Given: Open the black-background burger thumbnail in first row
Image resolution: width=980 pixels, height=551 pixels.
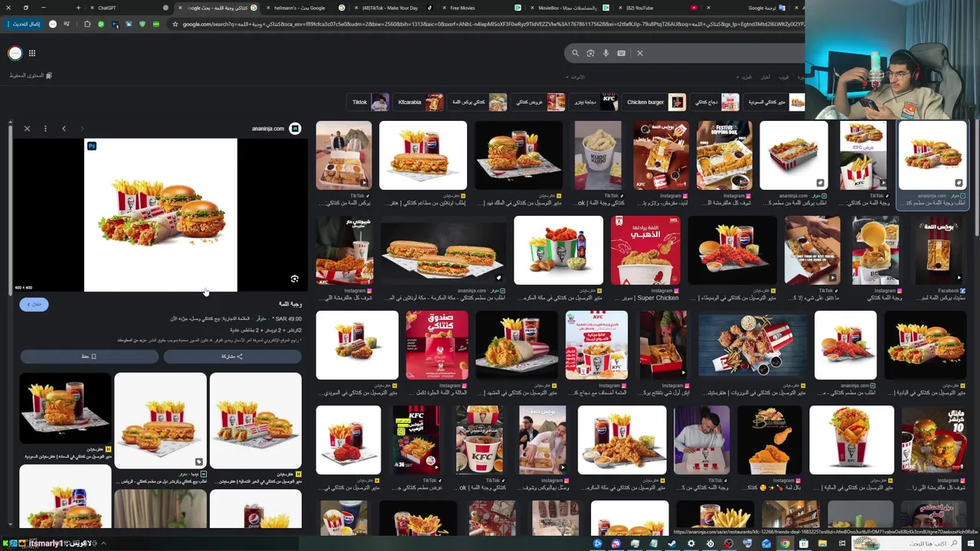Looking at the screenshot, I should (518, 155).
